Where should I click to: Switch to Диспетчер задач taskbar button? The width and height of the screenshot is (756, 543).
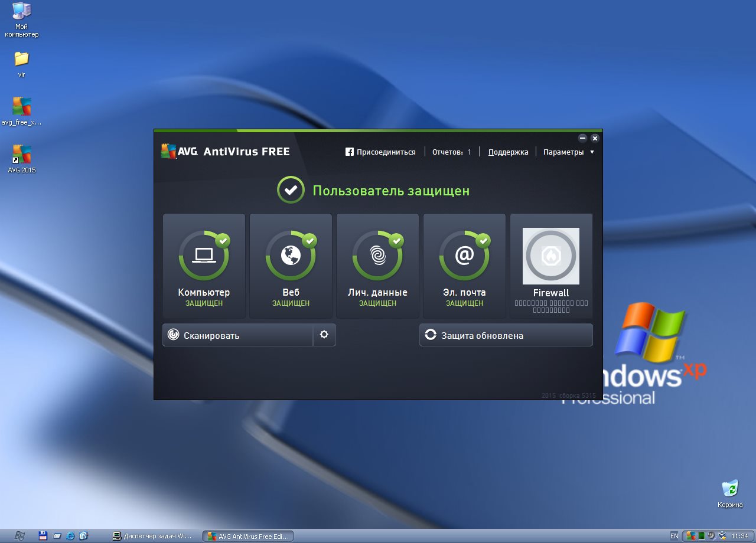pyautogui.click(x=154, y=536)
